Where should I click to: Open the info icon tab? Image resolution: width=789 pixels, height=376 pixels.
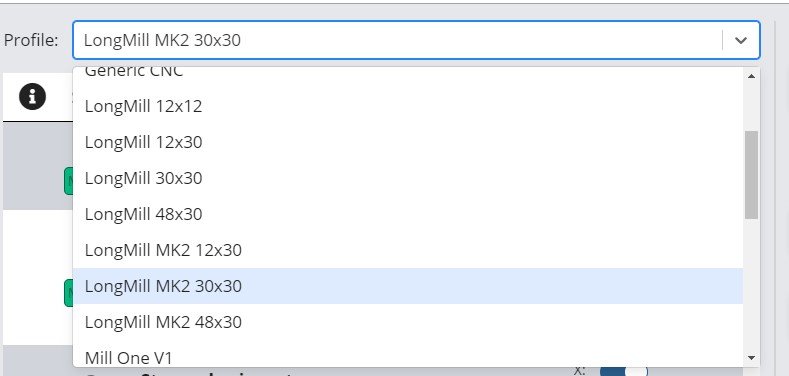[x=33, y=96]
